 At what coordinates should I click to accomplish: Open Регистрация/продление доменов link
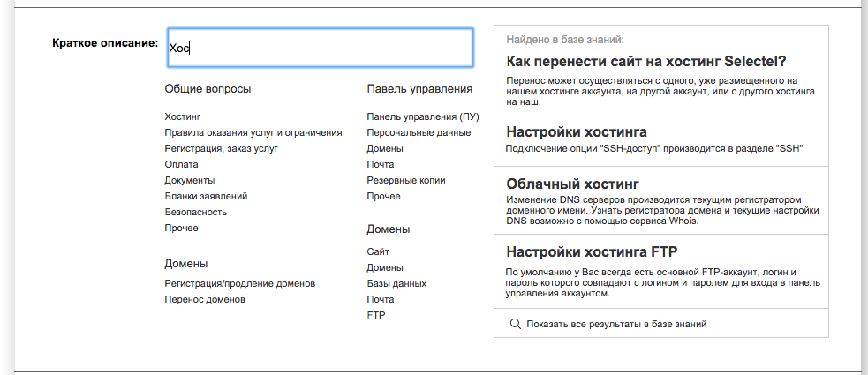pos(239,284)
